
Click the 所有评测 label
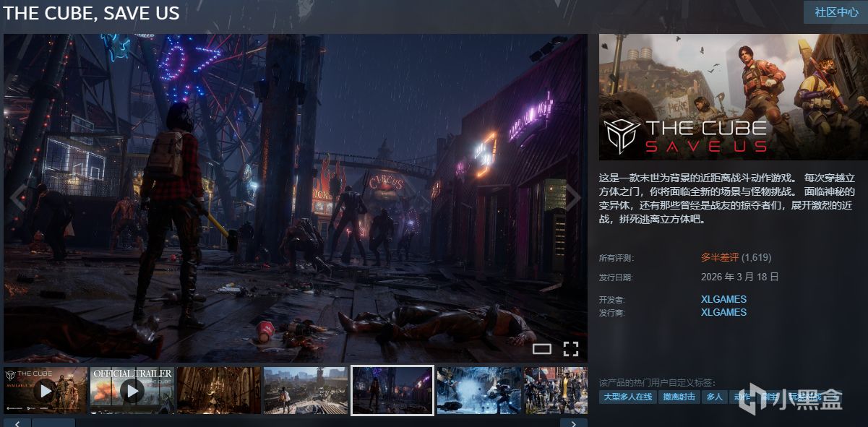click(616, 258)
